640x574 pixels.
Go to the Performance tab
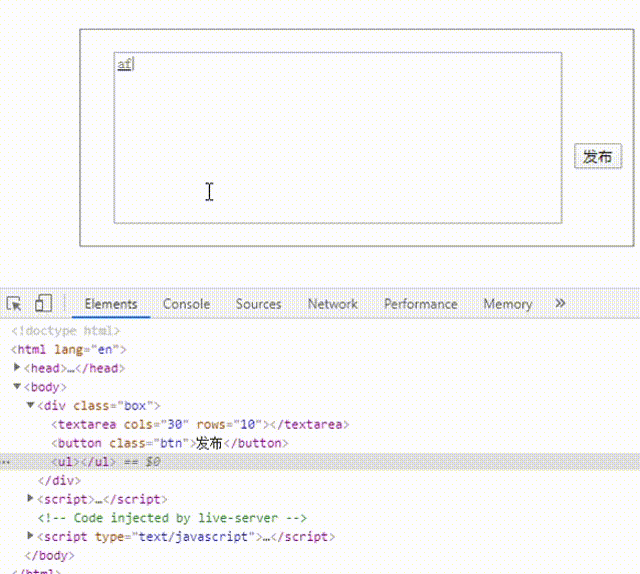click(x=420, y=304)
